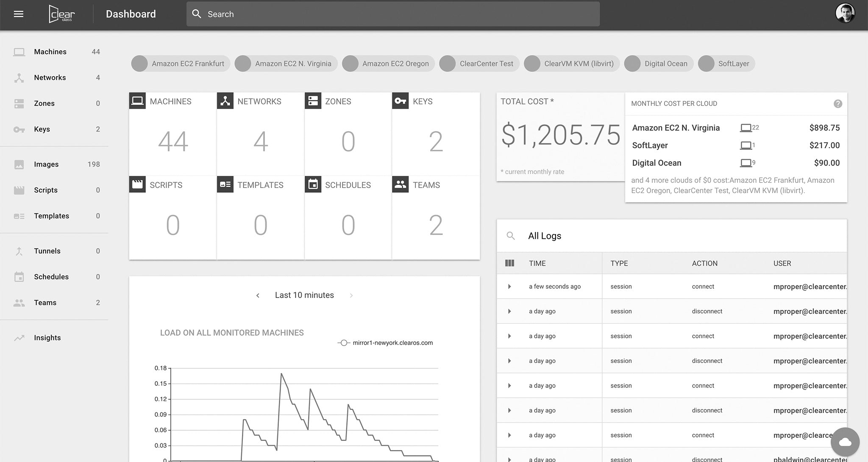Click the ZONES card icon
868x462 pixels.
click(313, 101)
